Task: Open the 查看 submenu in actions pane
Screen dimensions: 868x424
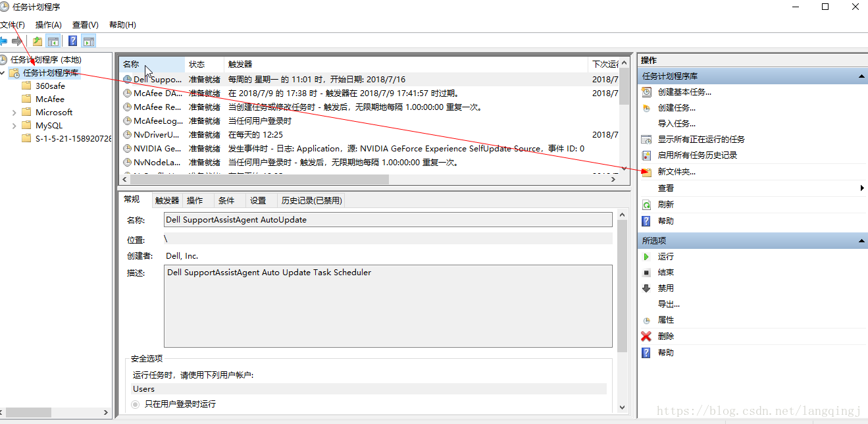Action: pos(753,188)
